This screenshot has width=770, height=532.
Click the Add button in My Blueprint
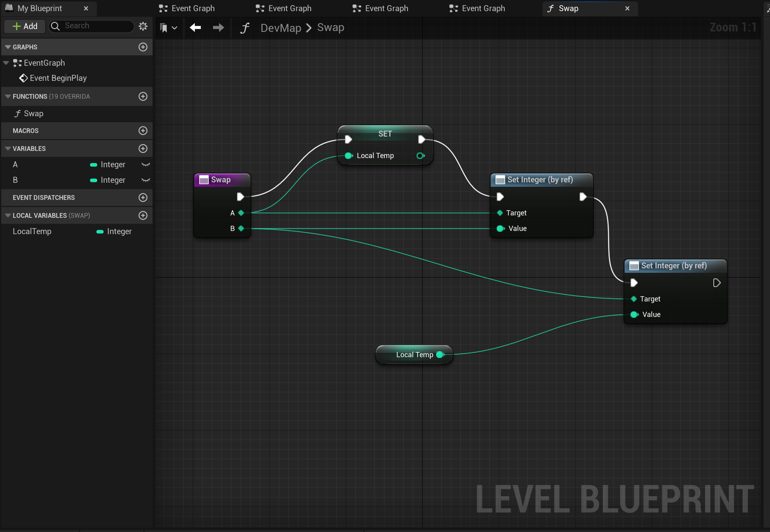click(25, 26)
